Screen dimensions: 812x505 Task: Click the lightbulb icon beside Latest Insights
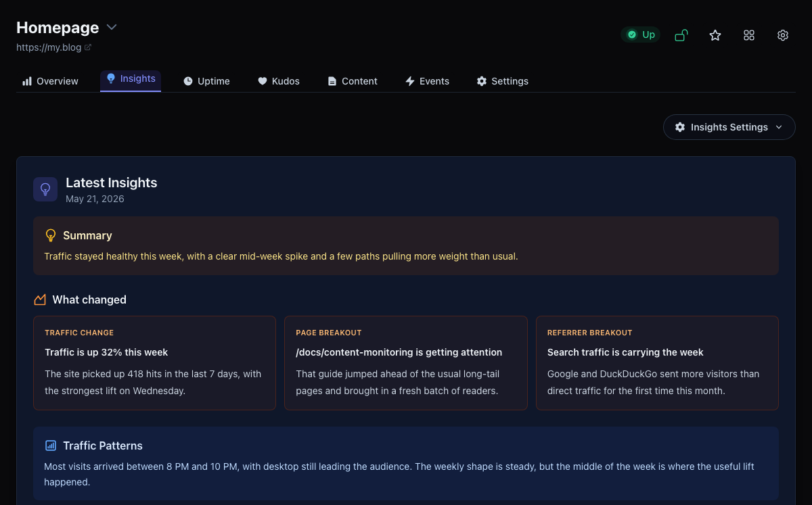[x=45, y=189]
